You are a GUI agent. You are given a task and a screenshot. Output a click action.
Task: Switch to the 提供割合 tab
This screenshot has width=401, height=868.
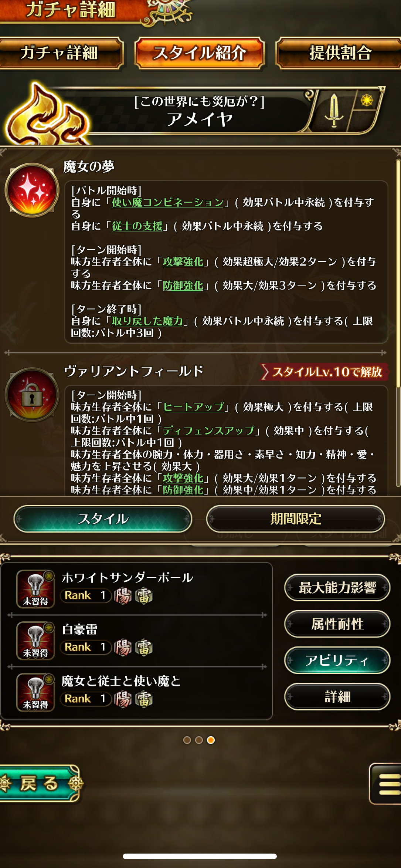pos(340,53)
